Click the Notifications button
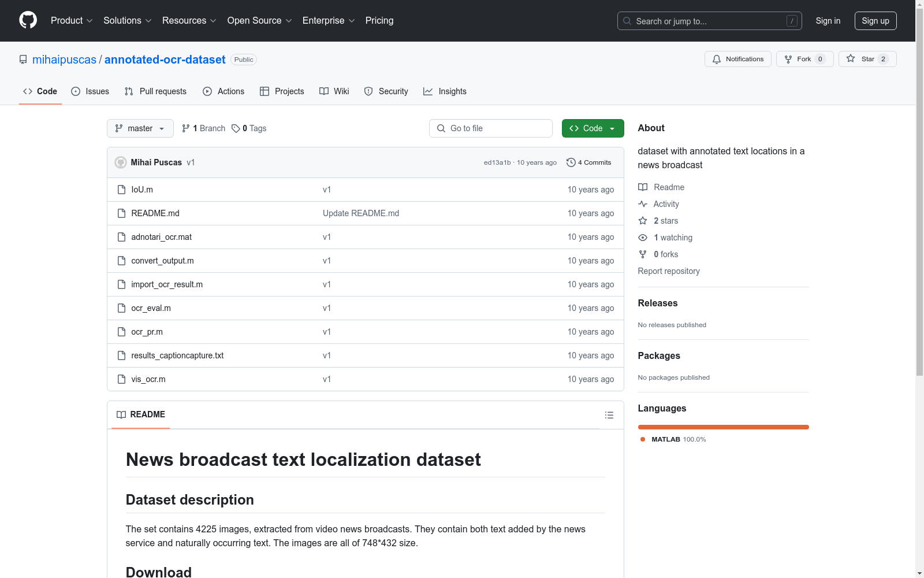 pyautogui.click(x=738, y=59)
